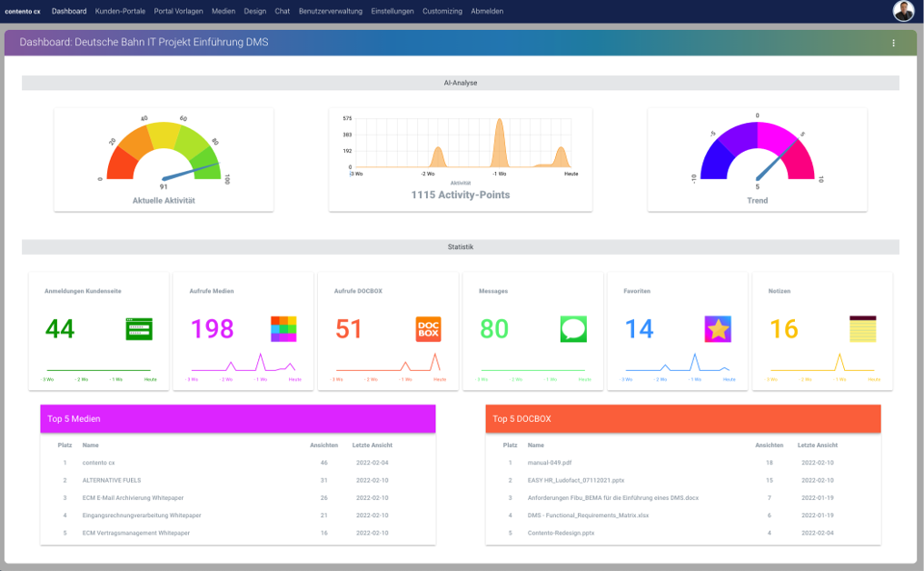
Task: Open the Dashboard menu item
Action: click(69, 11)
